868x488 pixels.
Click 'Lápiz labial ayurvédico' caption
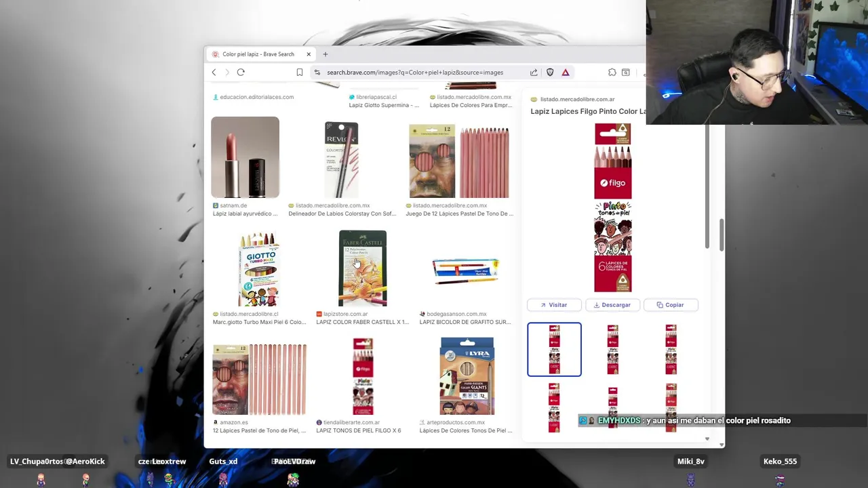coord(245,213)
